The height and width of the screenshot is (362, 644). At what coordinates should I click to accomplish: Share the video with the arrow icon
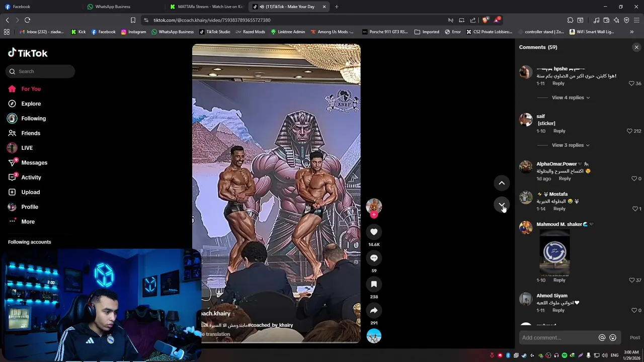tap(374, 310)
